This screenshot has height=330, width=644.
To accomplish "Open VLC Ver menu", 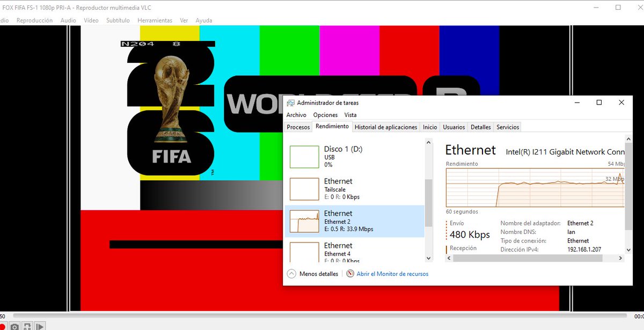I will [184, 20].
